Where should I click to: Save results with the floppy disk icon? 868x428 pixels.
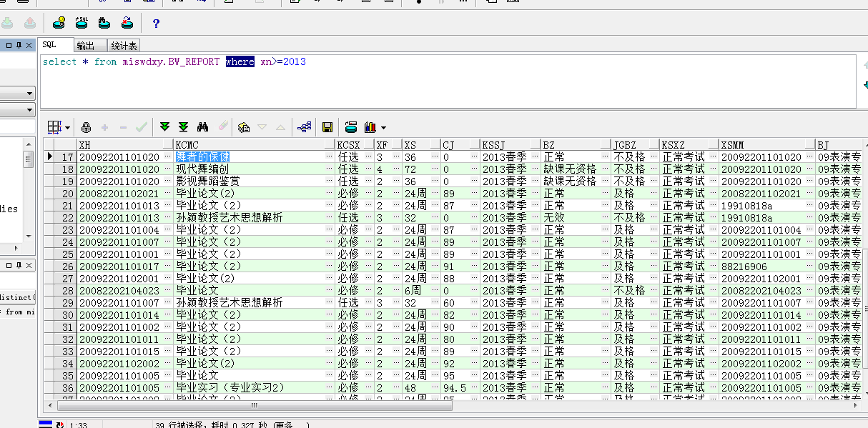[x=327, y=127]
